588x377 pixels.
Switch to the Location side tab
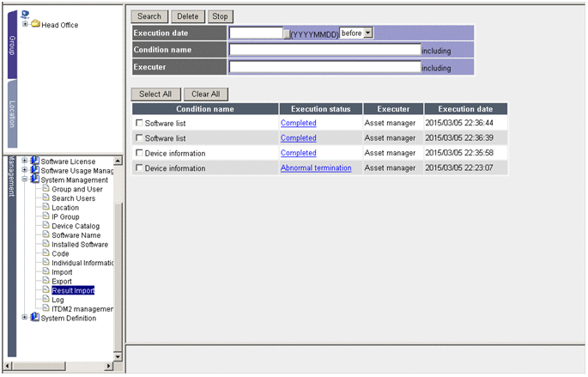[12, 115]
